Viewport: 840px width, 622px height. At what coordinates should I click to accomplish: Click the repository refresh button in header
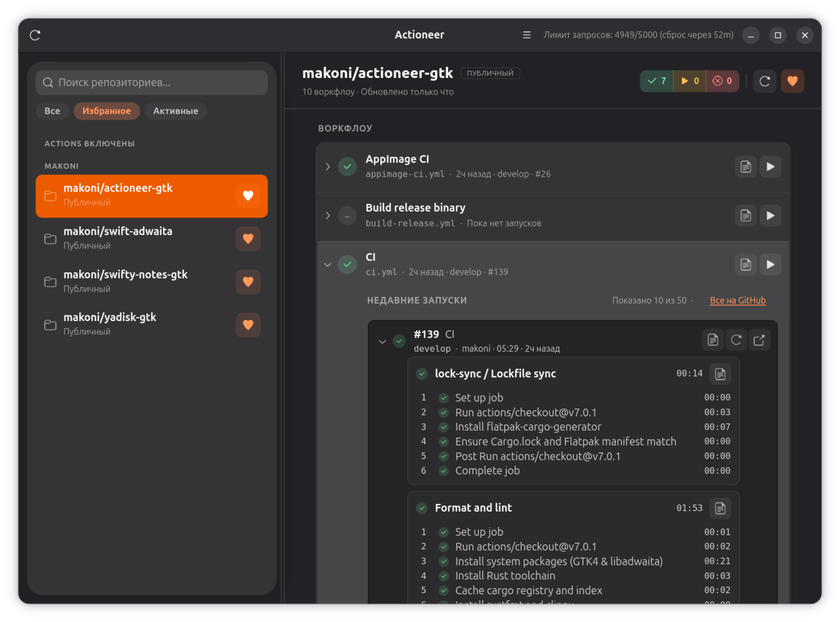click(764, 81)
